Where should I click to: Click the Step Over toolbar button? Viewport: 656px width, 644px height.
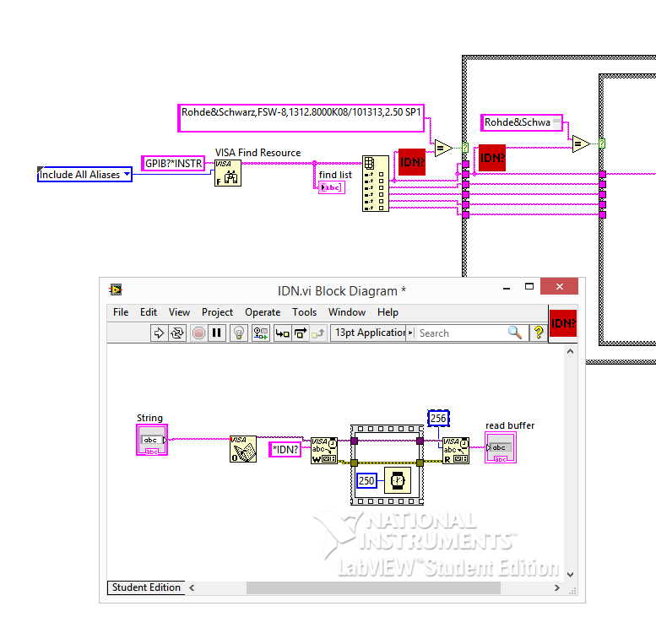(x=301, y=333)
